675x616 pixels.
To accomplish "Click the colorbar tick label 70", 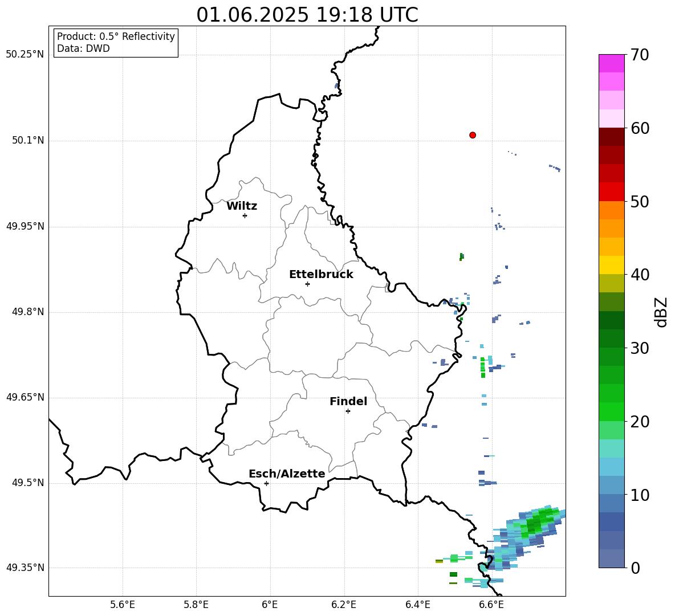I will click(x=640, y=55).
